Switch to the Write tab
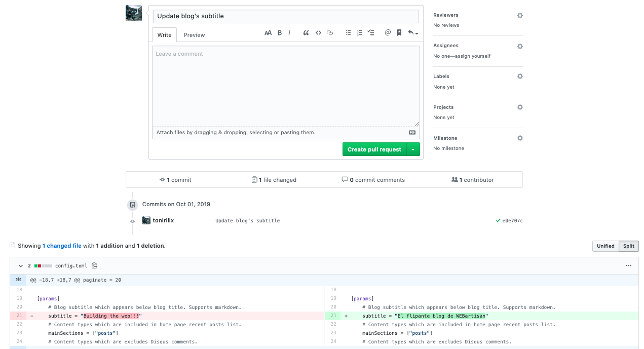This screenshot has height=349, width=644. pos(164,35)
